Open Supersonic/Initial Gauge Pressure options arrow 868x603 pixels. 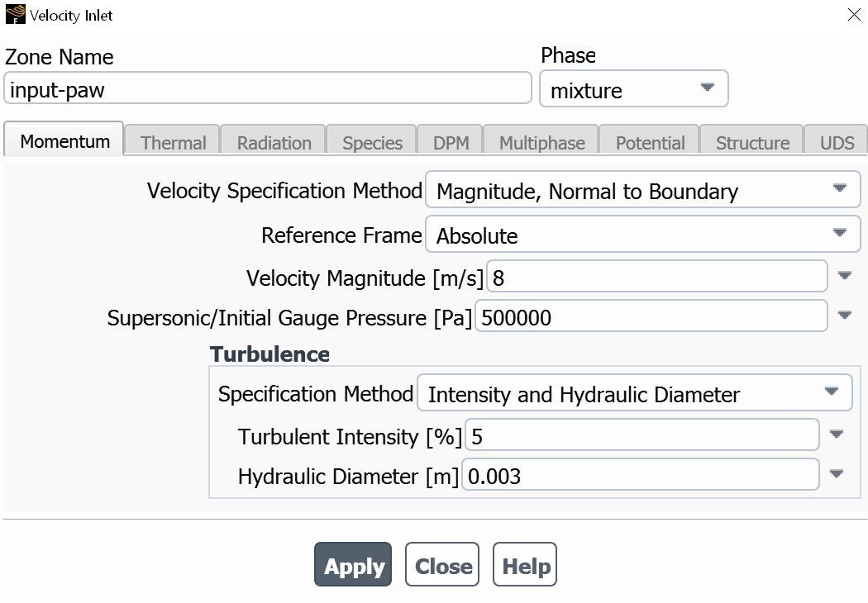tap(844, 316)
